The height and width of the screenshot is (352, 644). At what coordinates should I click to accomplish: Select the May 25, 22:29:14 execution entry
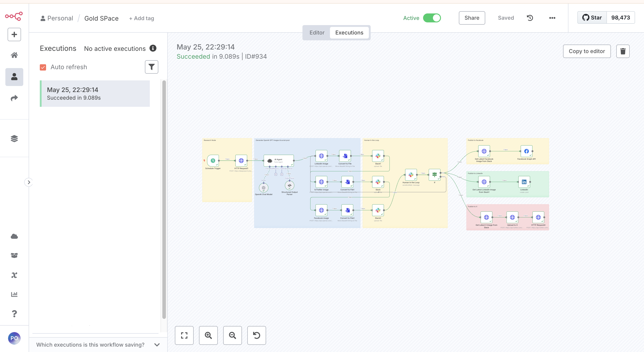95,94
